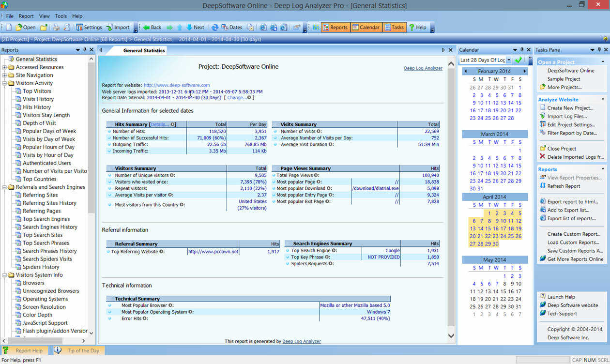The width and height of the screenshot is (610, 364).
Task: Select April 16 in the calendar
Action: (x=496, y=228)
